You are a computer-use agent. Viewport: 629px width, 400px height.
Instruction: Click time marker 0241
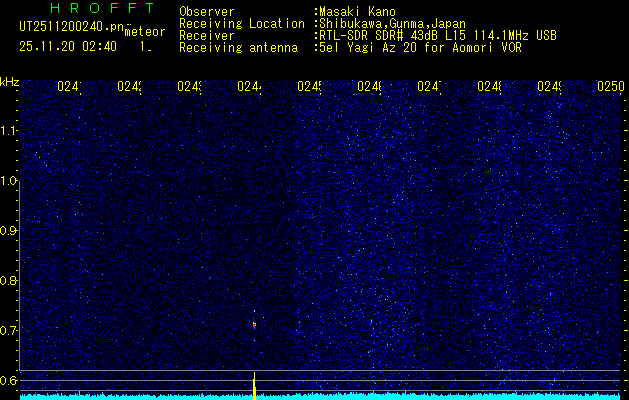click(x=69, y=87)
